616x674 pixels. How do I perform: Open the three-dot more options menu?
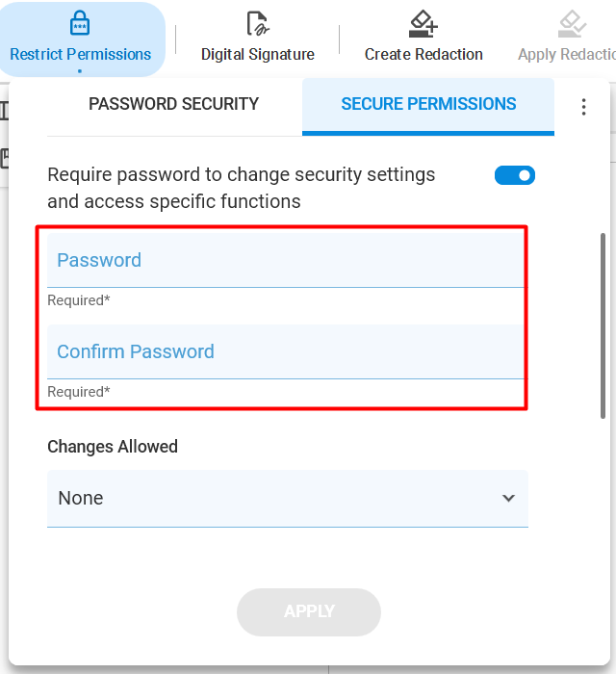click(x=583, y=107)
